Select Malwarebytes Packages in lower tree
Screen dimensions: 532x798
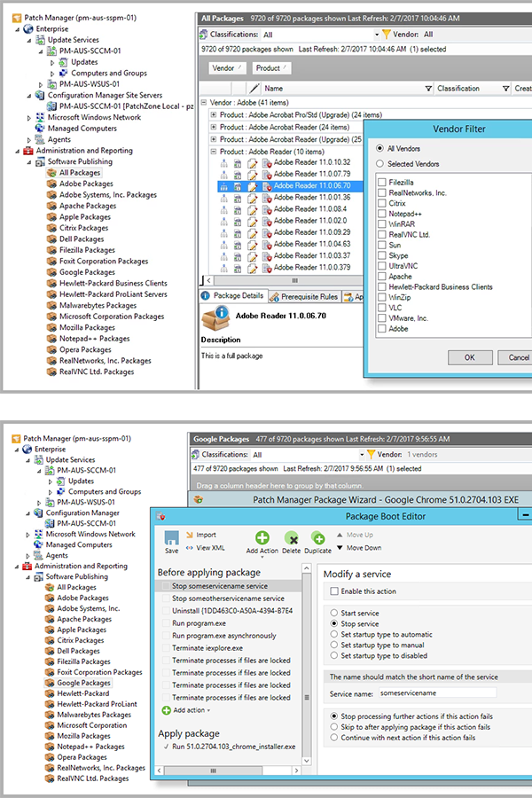coord(94,715)
